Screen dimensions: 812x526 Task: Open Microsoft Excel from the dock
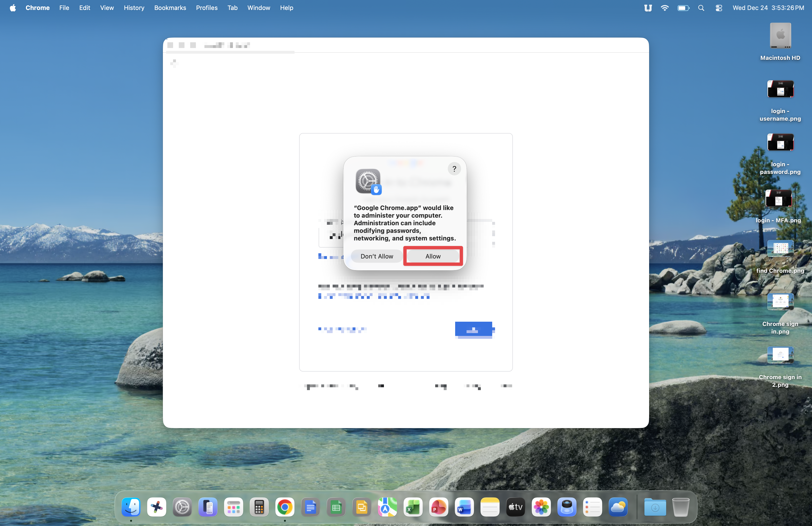point(413,507)
